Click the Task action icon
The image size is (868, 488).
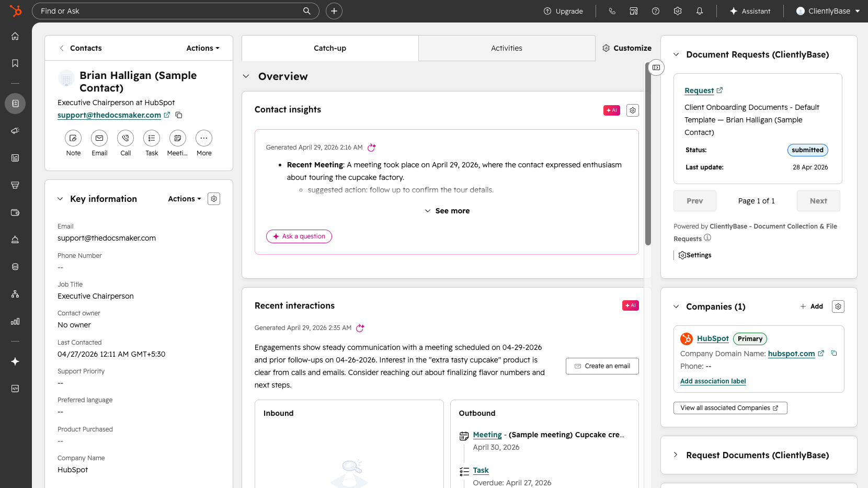tap(152, 138)
